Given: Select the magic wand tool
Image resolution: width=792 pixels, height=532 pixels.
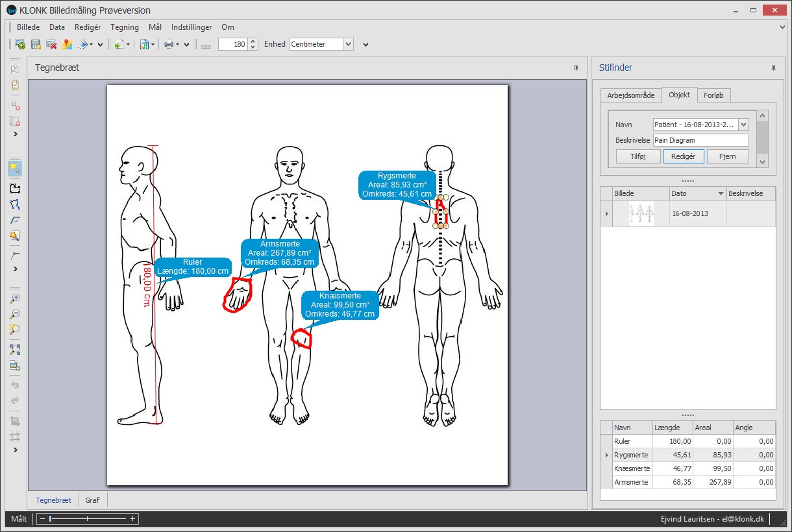Looking at the screenshot, I should pos(15,236).
